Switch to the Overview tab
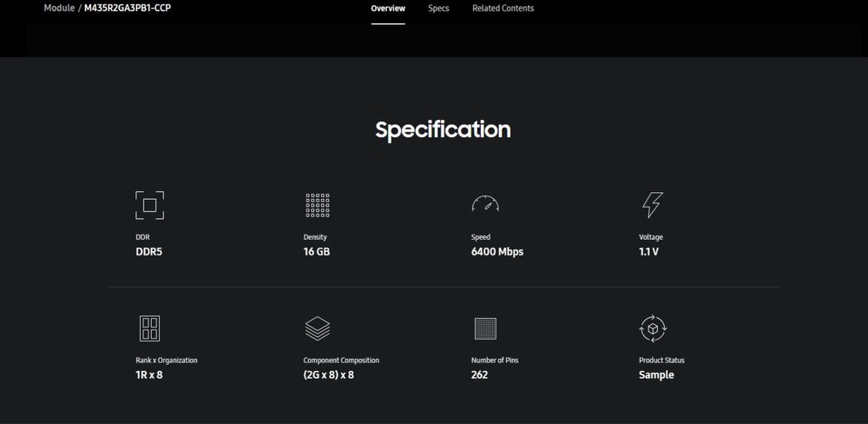This screenshot has width=868, height=424. pos(388,9)
